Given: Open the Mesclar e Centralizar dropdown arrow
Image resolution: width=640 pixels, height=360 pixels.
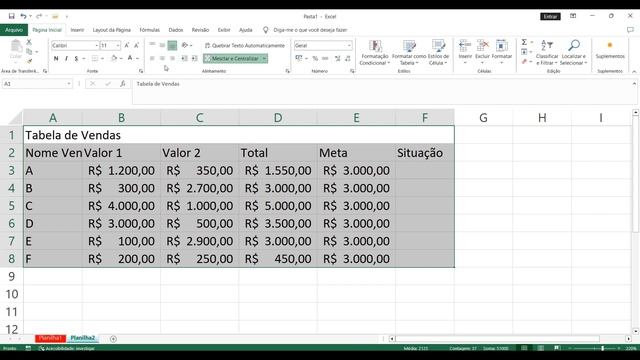Looking at the screenshot, I should click(x=264, y=58).
